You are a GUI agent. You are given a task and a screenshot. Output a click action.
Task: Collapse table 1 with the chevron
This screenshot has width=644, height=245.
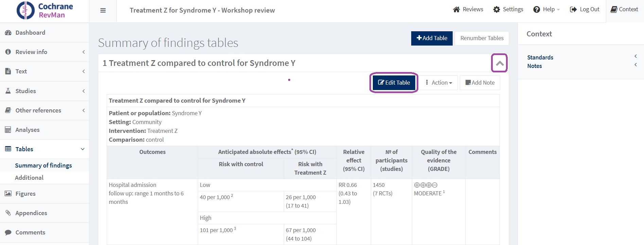499,63
